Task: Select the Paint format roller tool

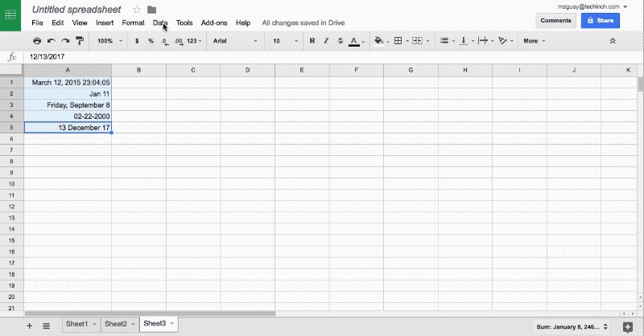Action: [x=79, y=40]
